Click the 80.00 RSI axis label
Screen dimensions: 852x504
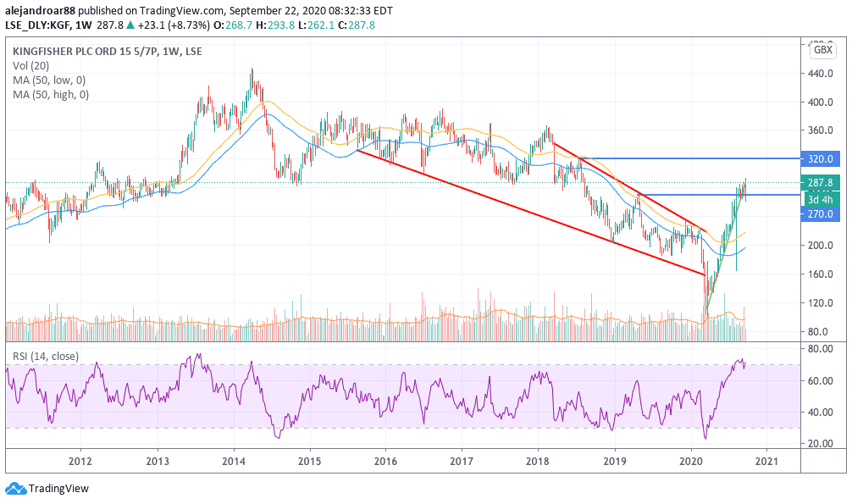pos(821,349)
